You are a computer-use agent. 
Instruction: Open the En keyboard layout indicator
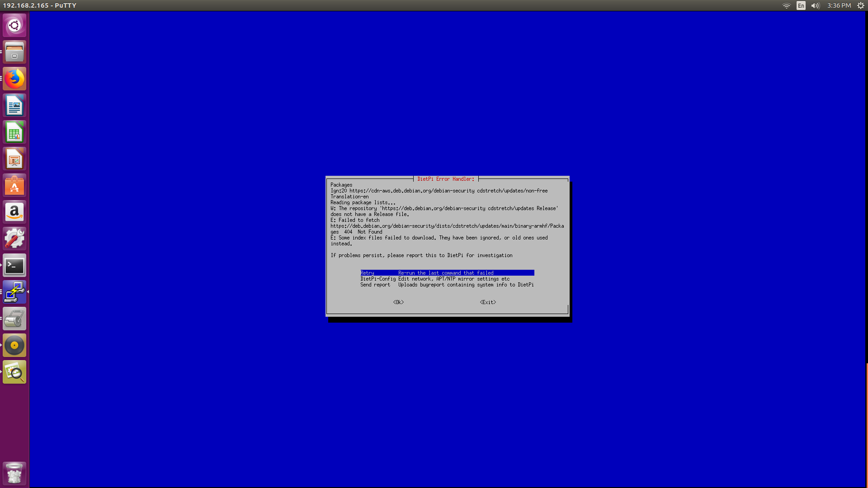[x=801, y=5]
